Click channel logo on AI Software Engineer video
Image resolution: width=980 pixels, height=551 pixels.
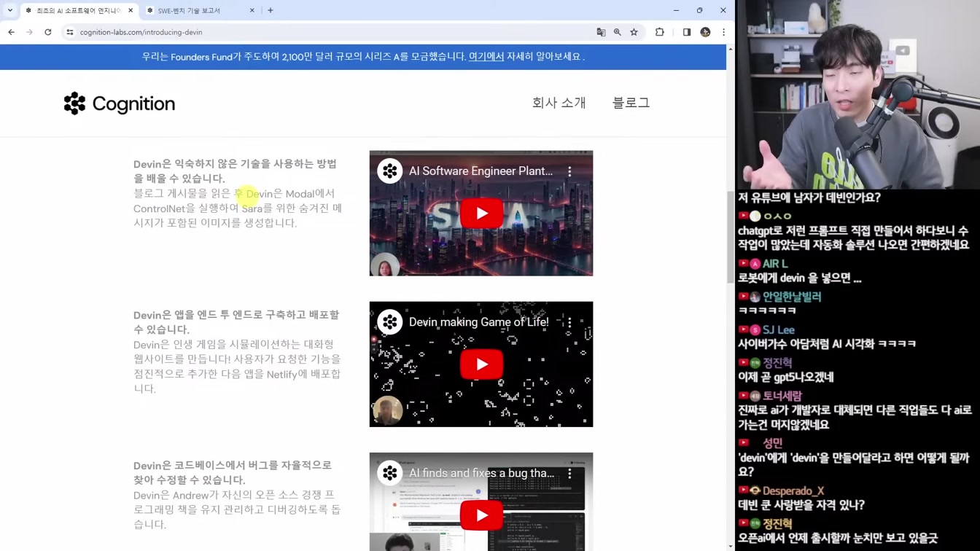click(x=390, y=171)
